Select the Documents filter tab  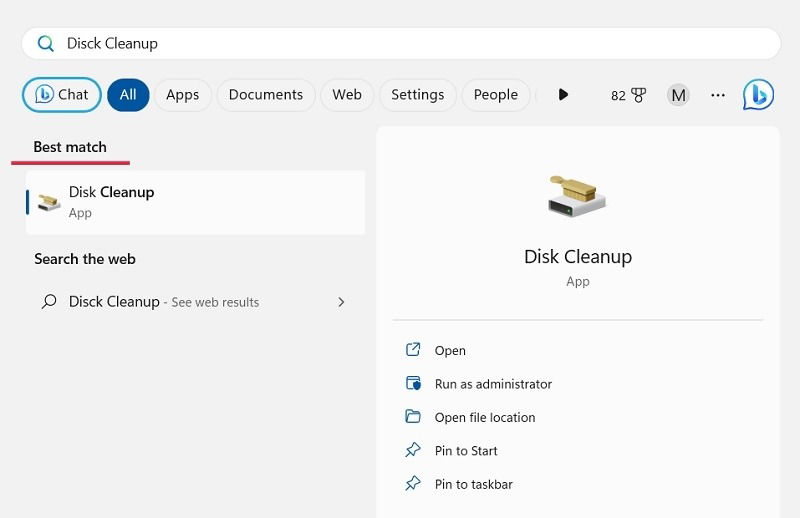[266, 95]
